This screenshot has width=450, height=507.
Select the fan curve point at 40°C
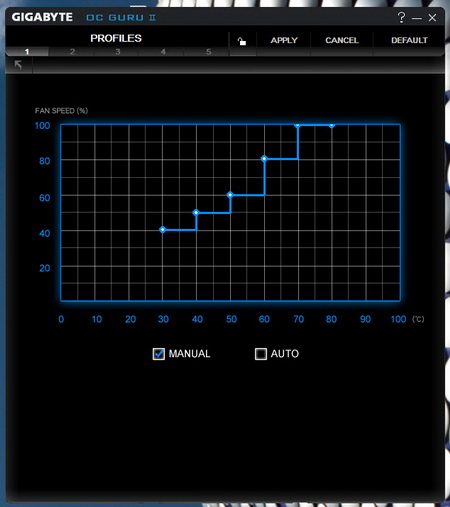pos(196,212)
